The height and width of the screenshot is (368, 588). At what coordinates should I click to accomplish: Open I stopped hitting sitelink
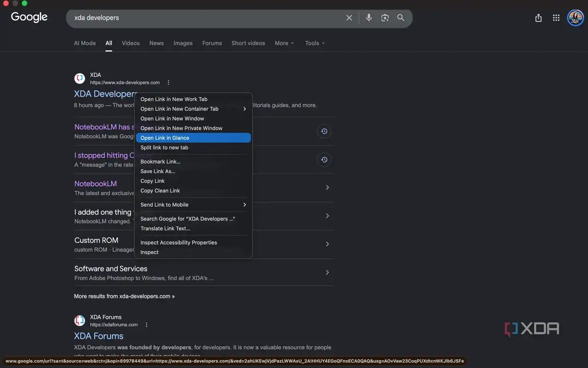[x=104, y=155]
